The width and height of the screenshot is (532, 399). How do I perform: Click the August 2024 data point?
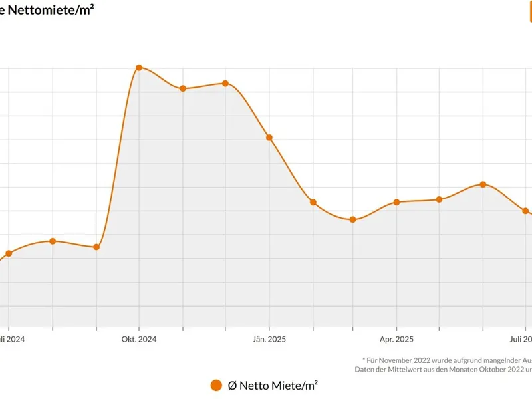(53, 241)
